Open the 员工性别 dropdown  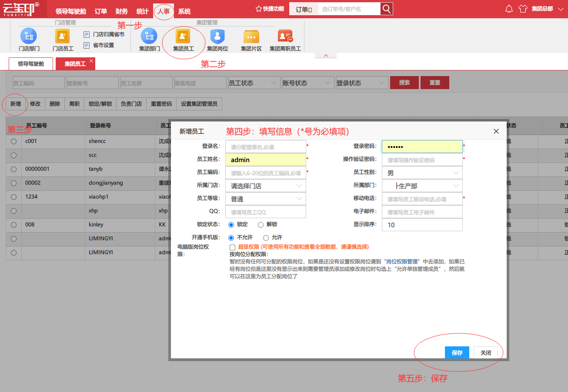[x=422, y=173]
